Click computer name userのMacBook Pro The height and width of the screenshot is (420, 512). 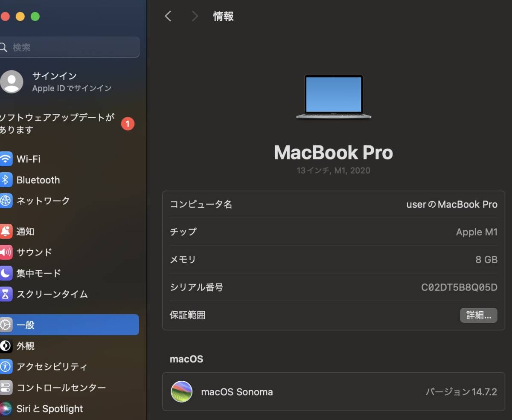(452, 204)
